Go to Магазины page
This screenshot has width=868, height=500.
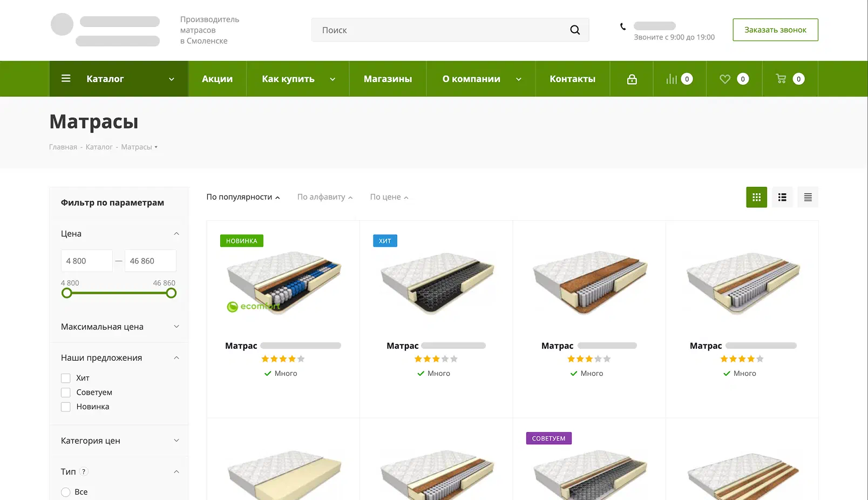388,79
